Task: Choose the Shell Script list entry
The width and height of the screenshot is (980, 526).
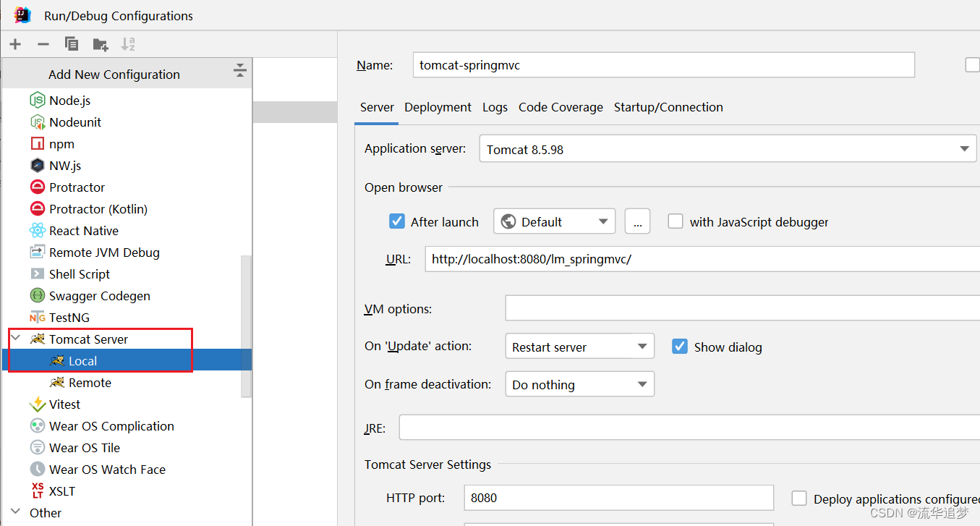Action: (x=127, y=274)
